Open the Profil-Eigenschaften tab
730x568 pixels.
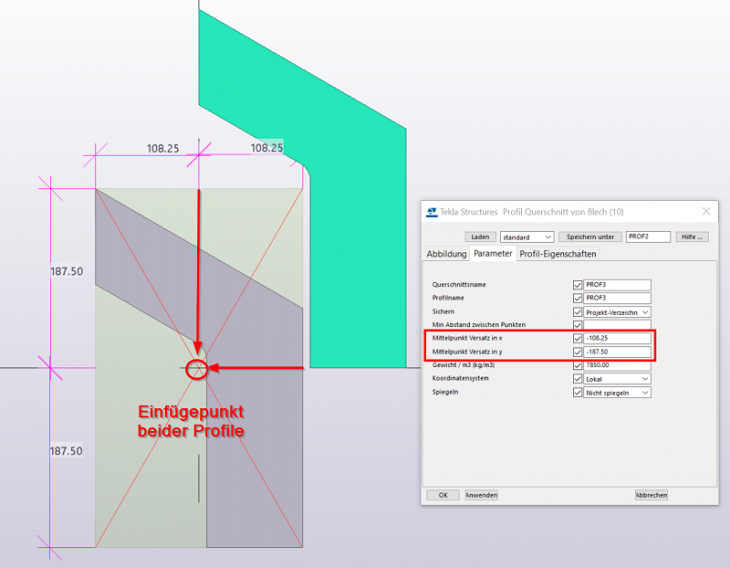558,254
